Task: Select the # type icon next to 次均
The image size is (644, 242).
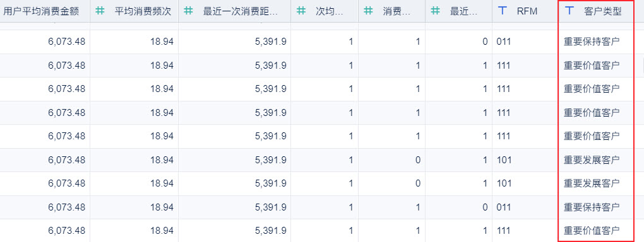Action: [x=301, y=11]
